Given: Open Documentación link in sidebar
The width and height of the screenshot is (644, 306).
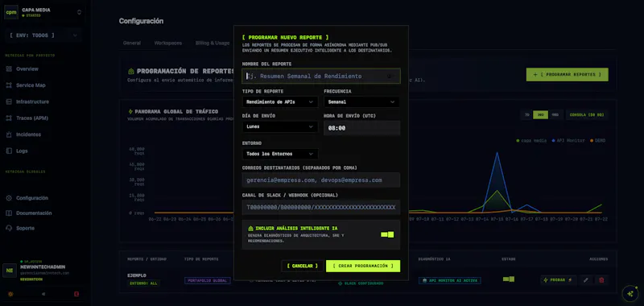Looking at the screenshot, I should coord(34,213).
